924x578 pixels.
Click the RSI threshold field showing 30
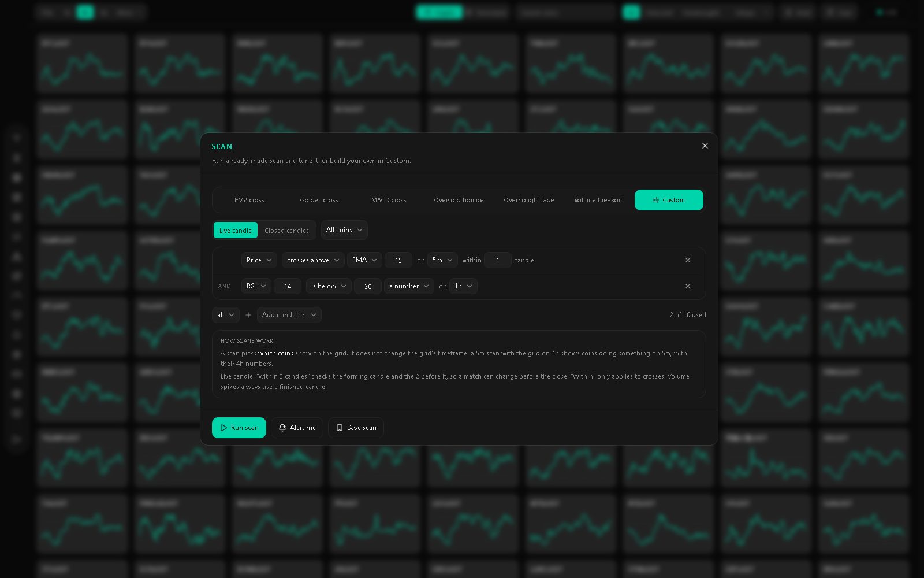click(368, 286)
